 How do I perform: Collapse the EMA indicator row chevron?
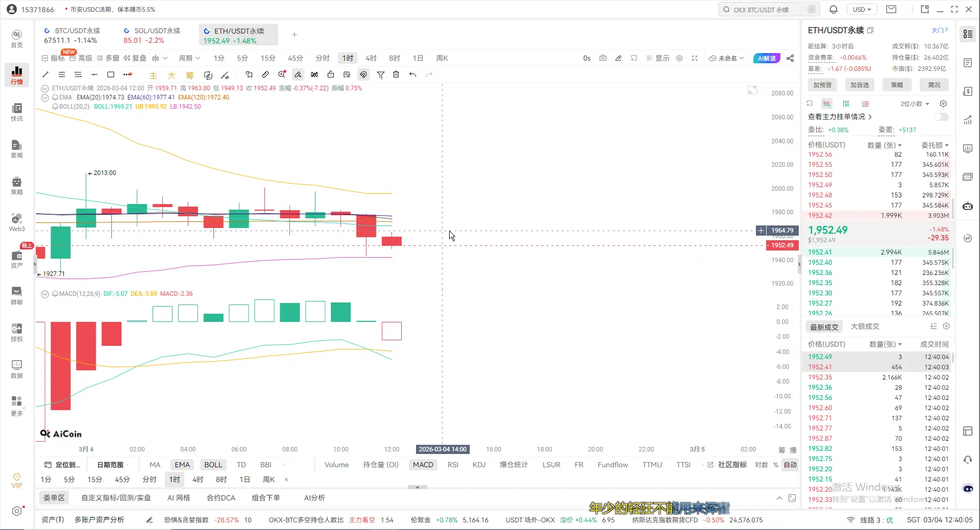pos(45,97)
